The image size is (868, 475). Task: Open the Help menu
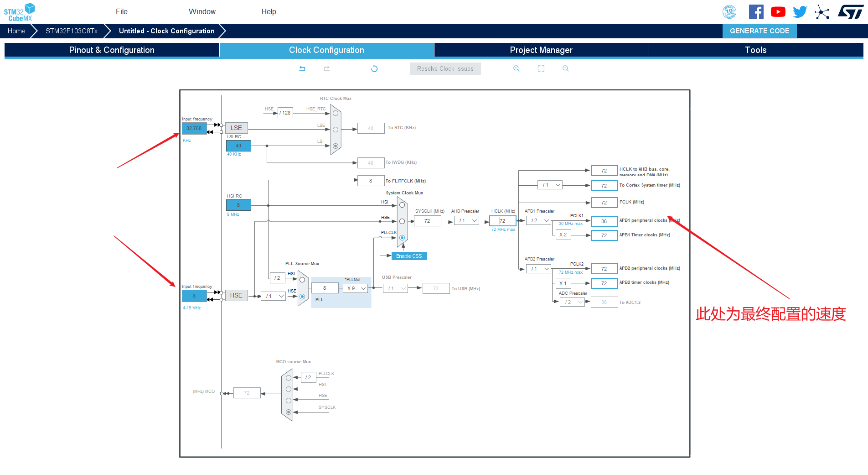pos(269,12)
